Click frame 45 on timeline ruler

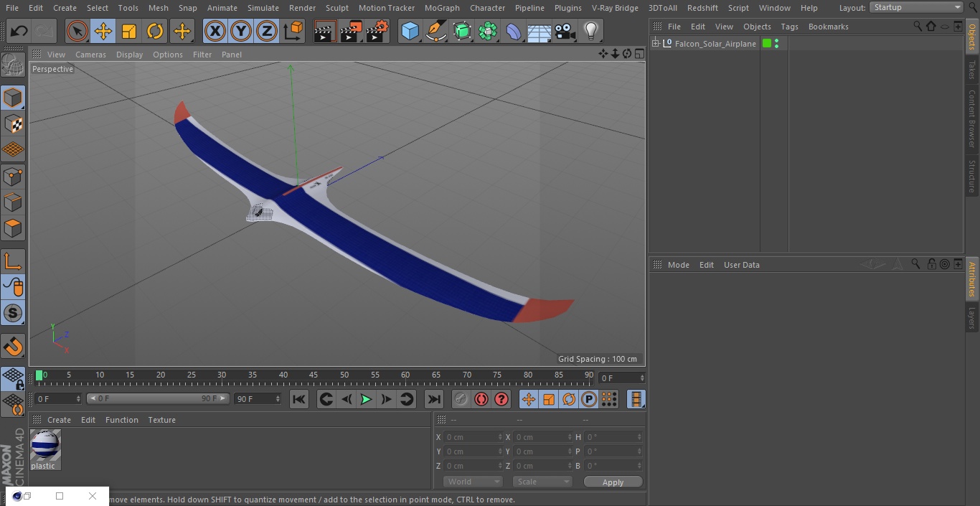tap(314, 375)
